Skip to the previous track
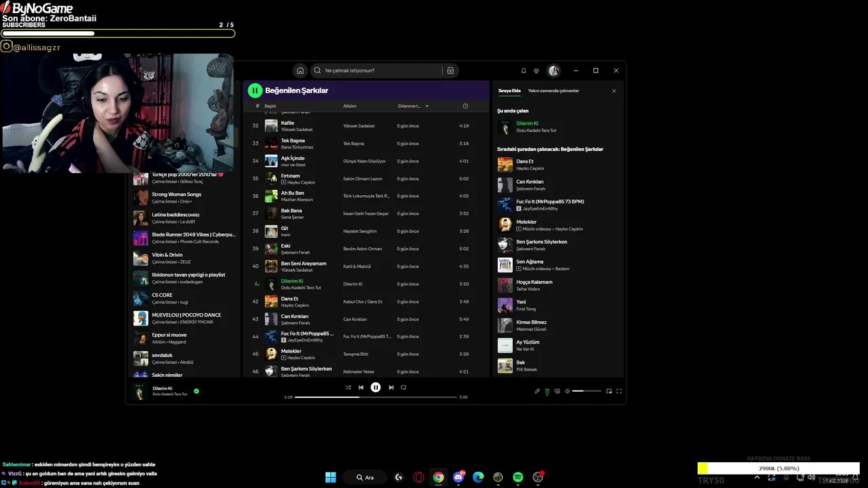868x488 pixels. coord(361,388)
